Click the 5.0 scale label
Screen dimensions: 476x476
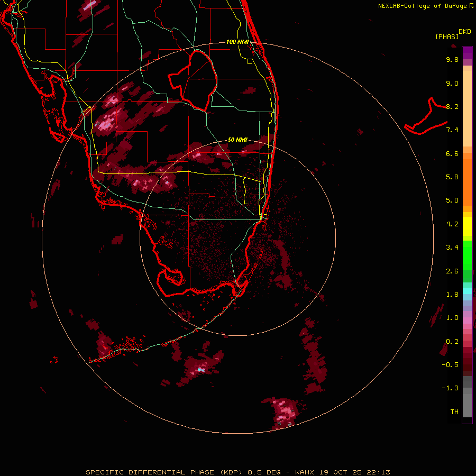coord(452,200)
